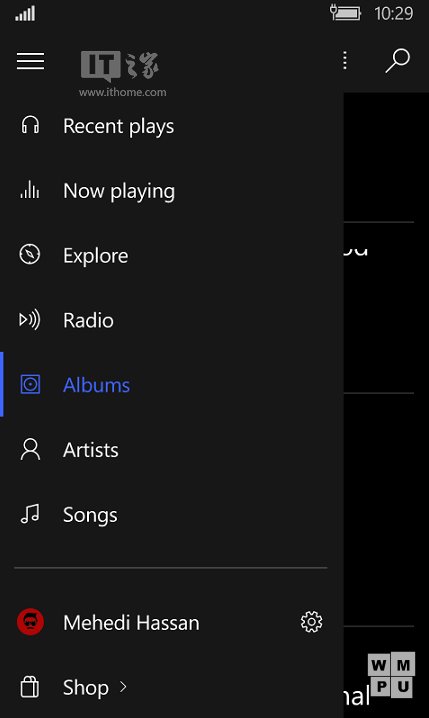
Task: Open the three-dot more options menu
Action: tap(345, 60)
